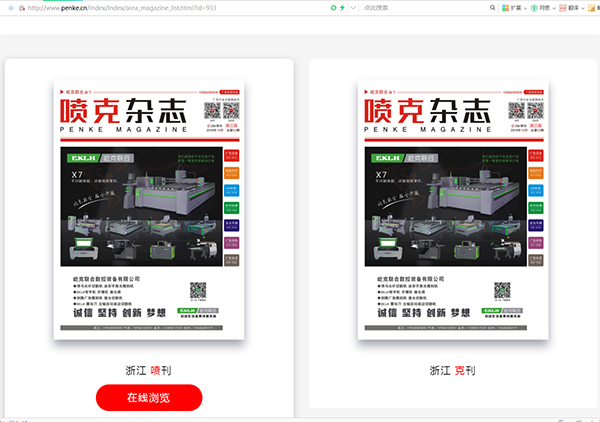
Task: Click the green lightning speed-mode icon
Action: click(343, 8)
